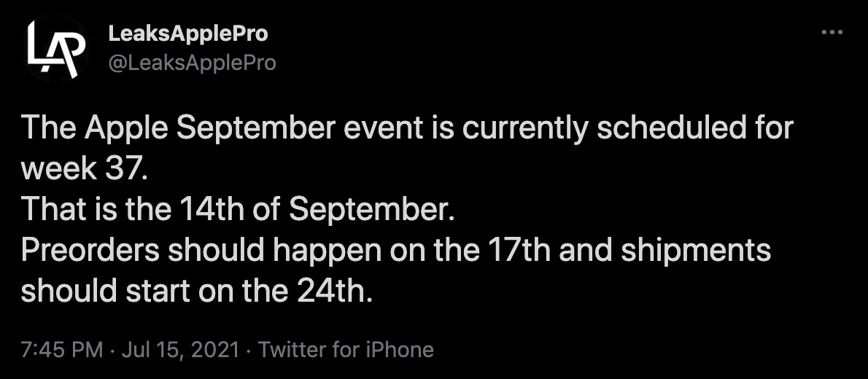This screenshot has height=379, width=868.
Task: Click the '24th.' at the tweet's end
Action: pos(335,291)
